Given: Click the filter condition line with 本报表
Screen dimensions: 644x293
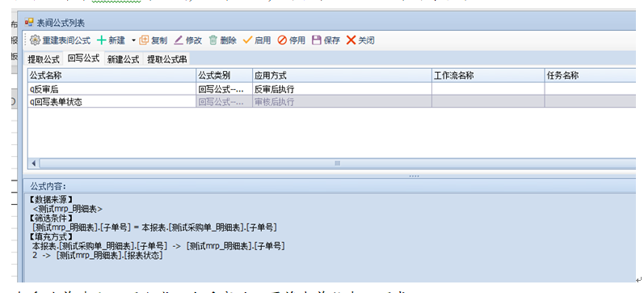Looking at the screenshot, I should 154,227.
